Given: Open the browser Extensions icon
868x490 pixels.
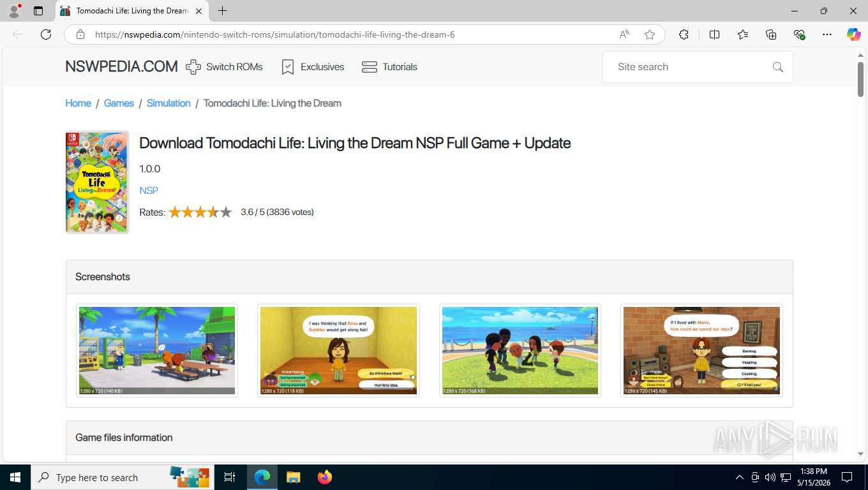Looking at the screenshot, I should [684, 34].
